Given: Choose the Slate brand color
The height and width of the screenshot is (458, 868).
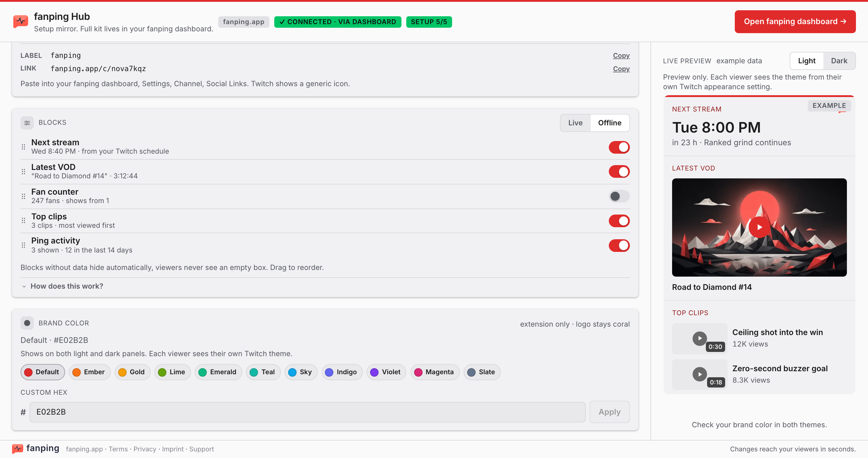Looking at the screenshot, I should click(482, 372).
